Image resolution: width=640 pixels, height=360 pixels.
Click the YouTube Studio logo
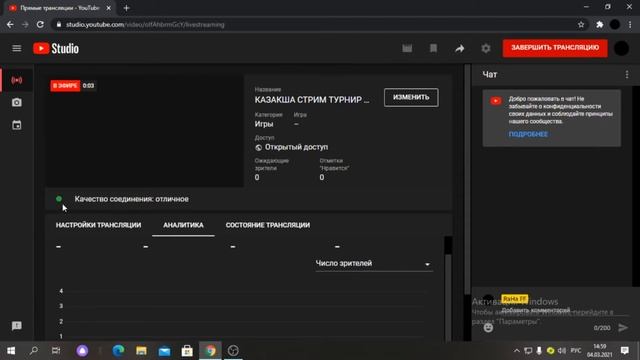(56, 49)
